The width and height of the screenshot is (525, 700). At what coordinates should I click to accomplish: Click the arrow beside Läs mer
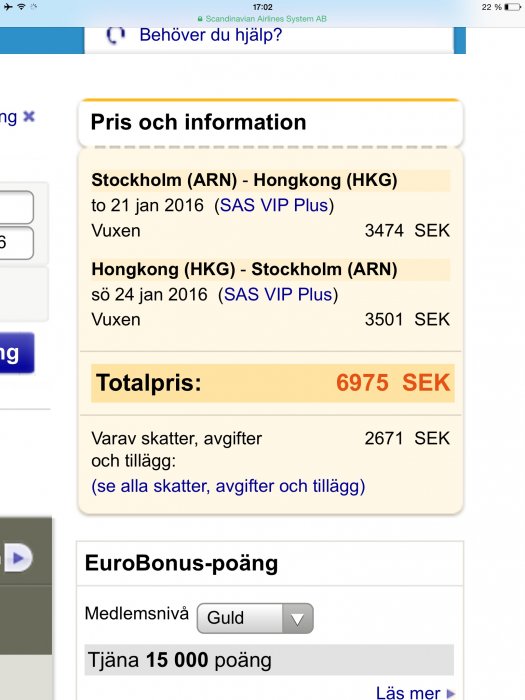(x=450, y=694)
